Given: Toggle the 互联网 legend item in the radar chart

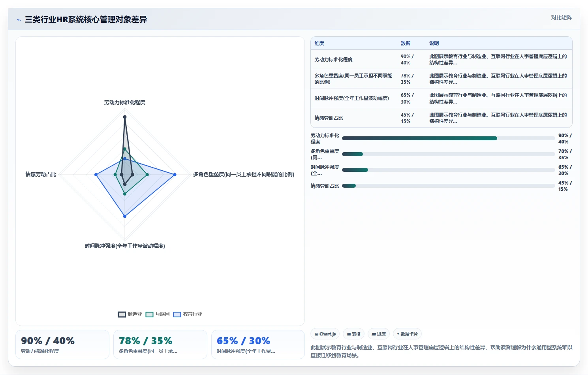Looking at the screenshot, I should 158,314.
